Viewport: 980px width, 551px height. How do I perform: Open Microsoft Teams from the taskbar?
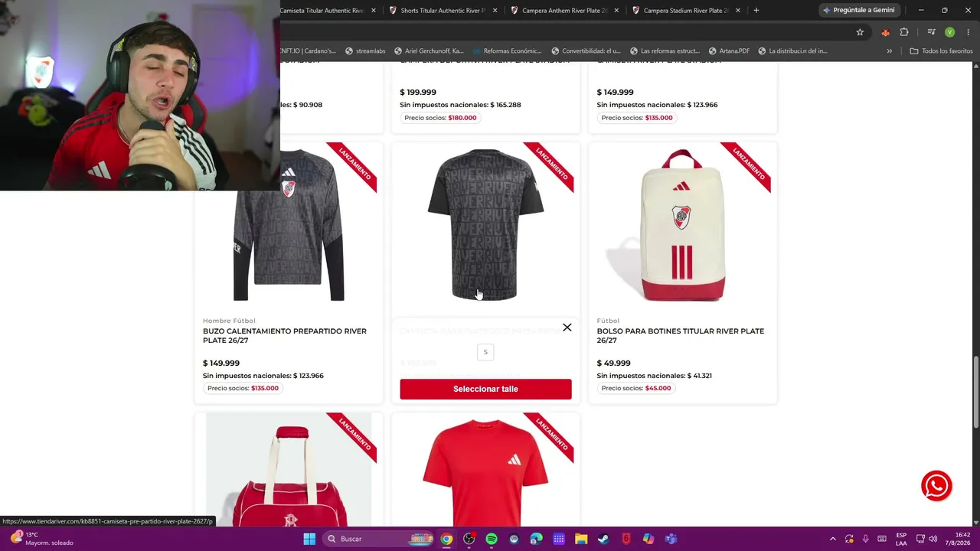[671, 539]
